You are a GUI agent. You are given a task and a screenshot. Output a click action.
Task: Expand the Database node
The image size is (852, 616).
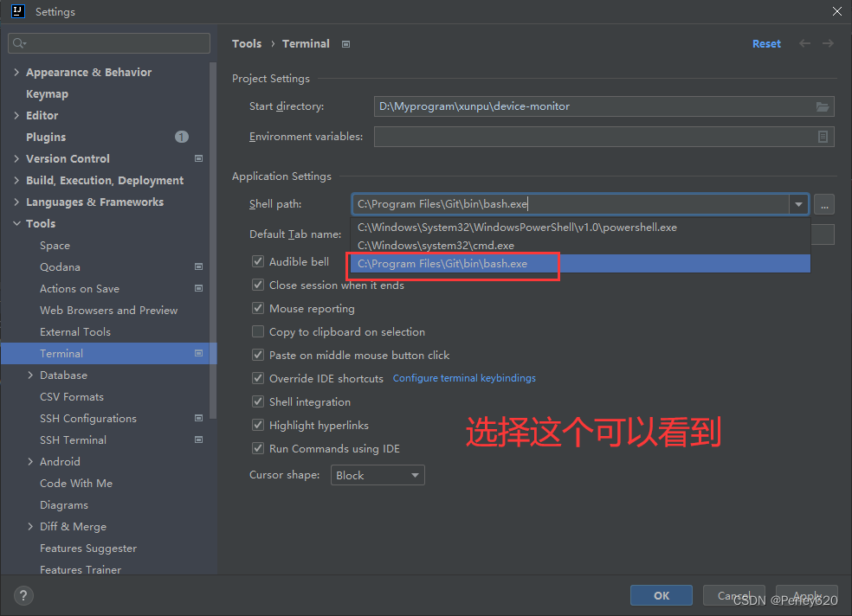coord(30,375)
